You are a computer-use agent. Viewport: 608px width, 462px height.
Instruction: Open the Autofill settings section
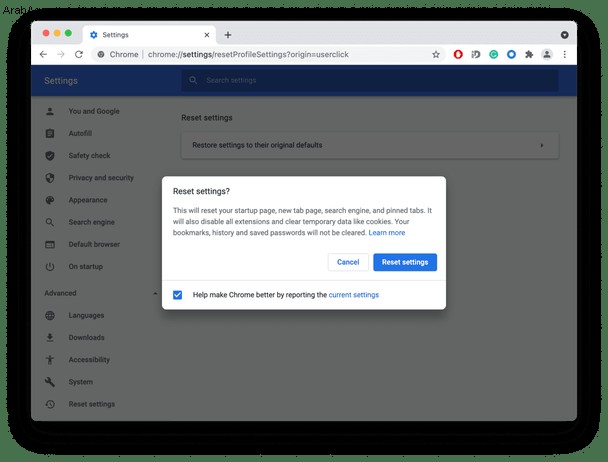coord(80,133)
